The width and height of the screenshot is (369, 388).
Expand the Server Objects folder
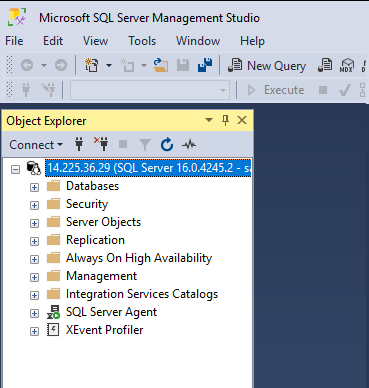pos(34,223)
